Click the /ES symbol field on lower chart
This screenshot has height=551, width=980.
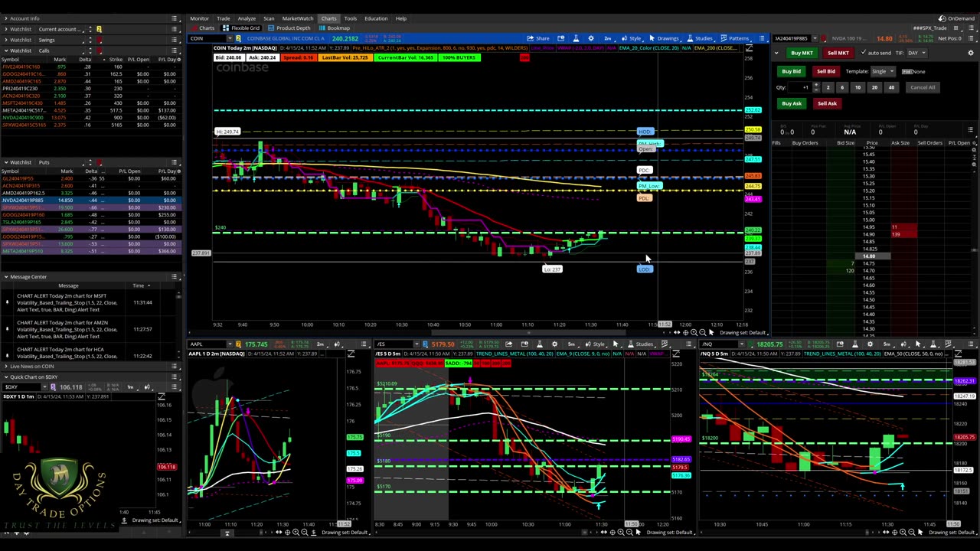click(394, 344)
